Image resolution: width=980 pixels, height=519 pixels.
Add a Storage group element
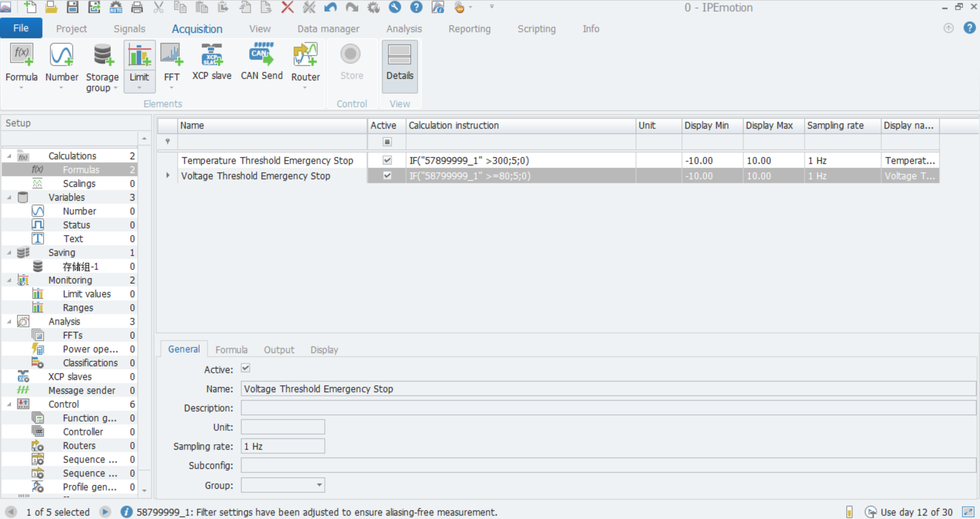click(x=102, y=56)
